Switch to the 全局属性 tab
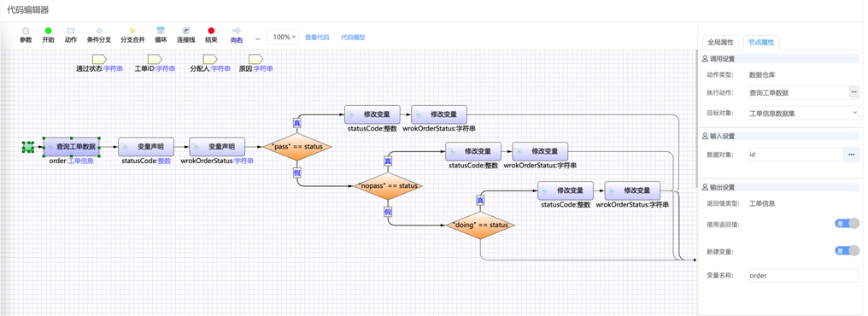868x316 pixels. pos(720,42)
